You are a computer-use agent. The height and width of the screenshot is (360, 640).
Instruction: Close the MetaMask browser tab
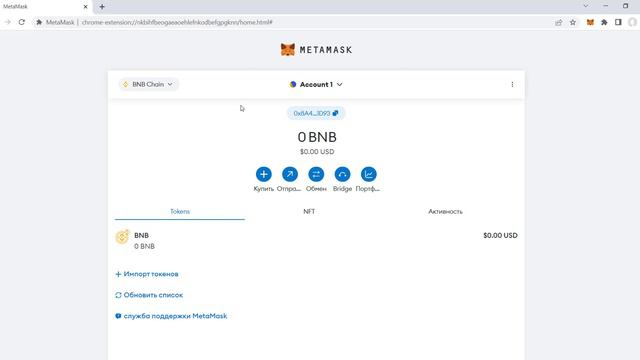pos(85,7)
